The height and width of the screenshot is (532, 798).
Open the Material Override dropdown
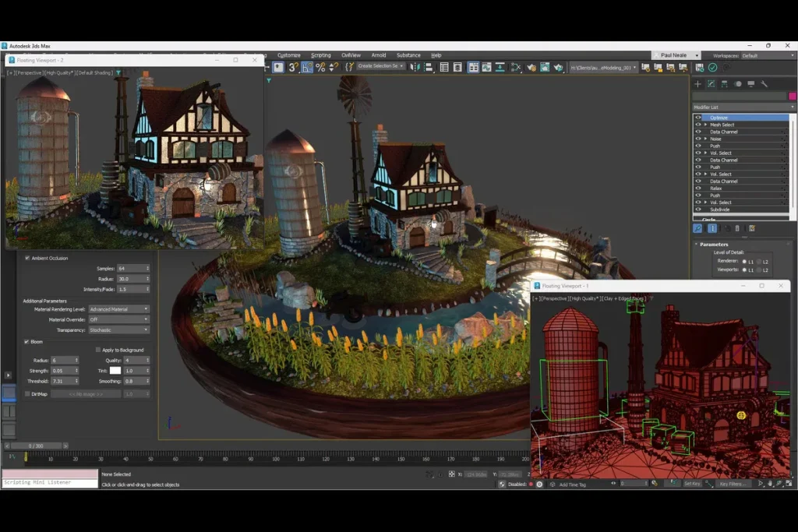coord(119,319)
